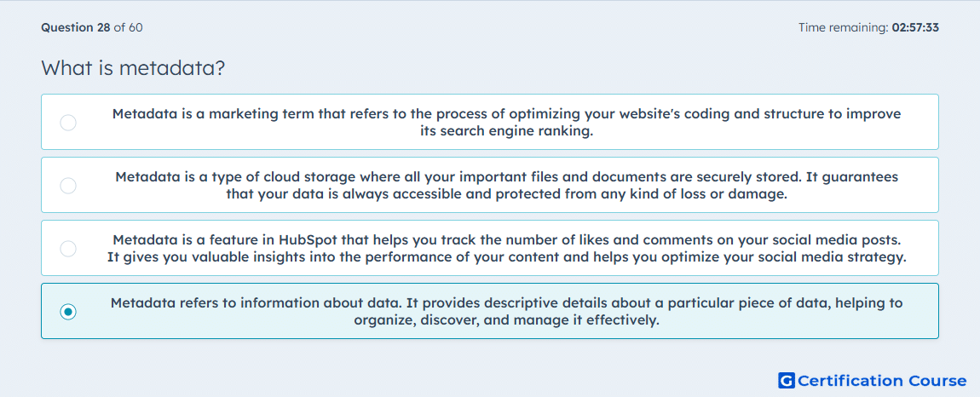
Task: Click the 'its search engine ranking.' line
Action: pos(506,131)
